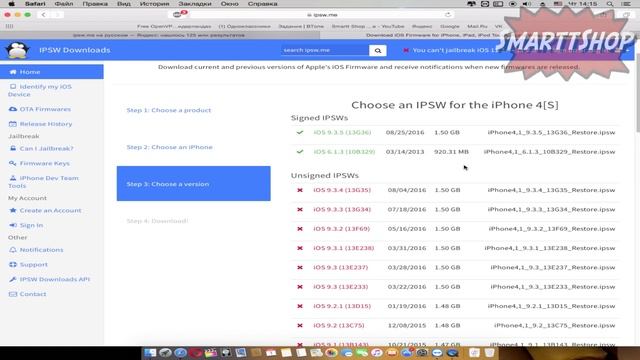Screen dimensions: 640x360
Task: Click iPhone4,1_6.1.3_10B329_Restore.ipsw filename
Action: pos(549,151)
